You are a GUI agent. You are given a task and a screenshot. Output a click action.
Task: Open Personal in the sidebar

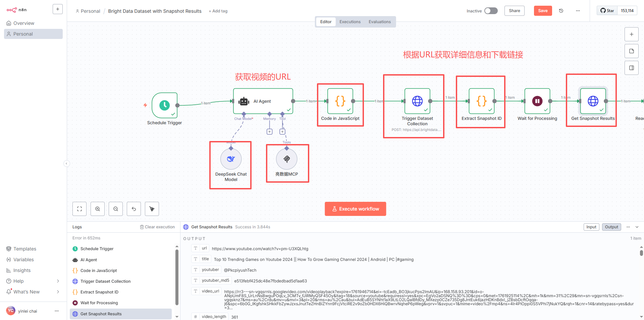point(33,34)
